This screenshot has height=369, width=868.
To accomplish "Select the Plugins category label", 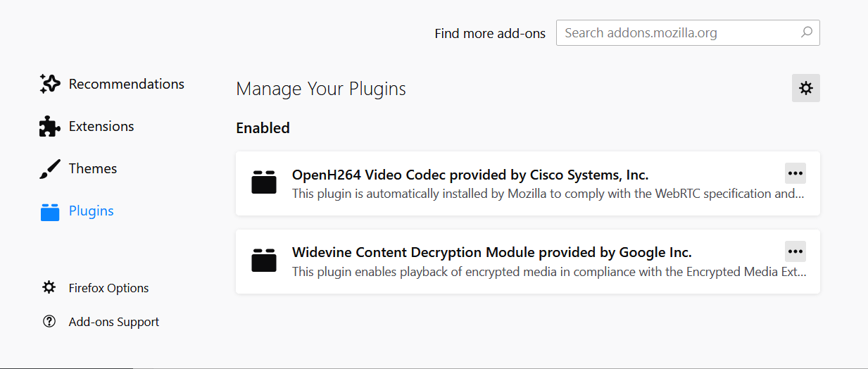I will [x=92, y=211].
